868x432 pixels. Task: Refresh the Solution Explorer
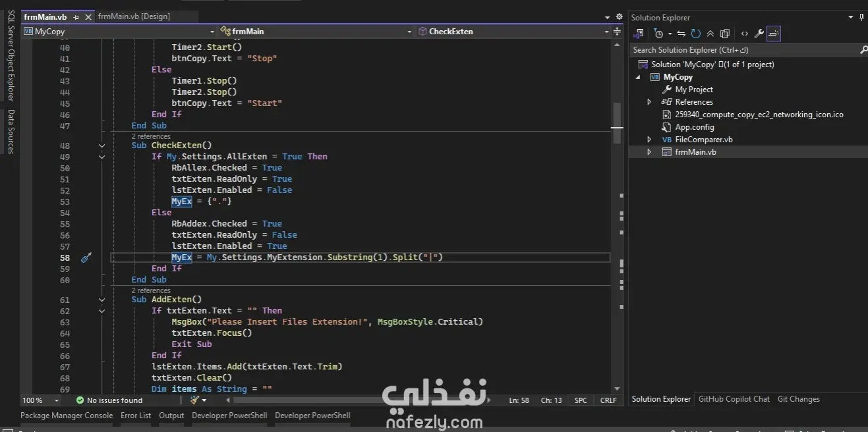(696, 34)
